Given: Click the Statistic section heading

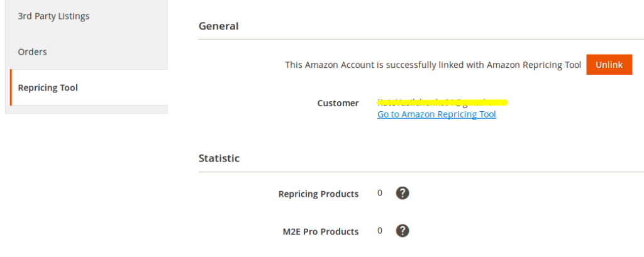Looking at the screenshot, I should point(219,158).
